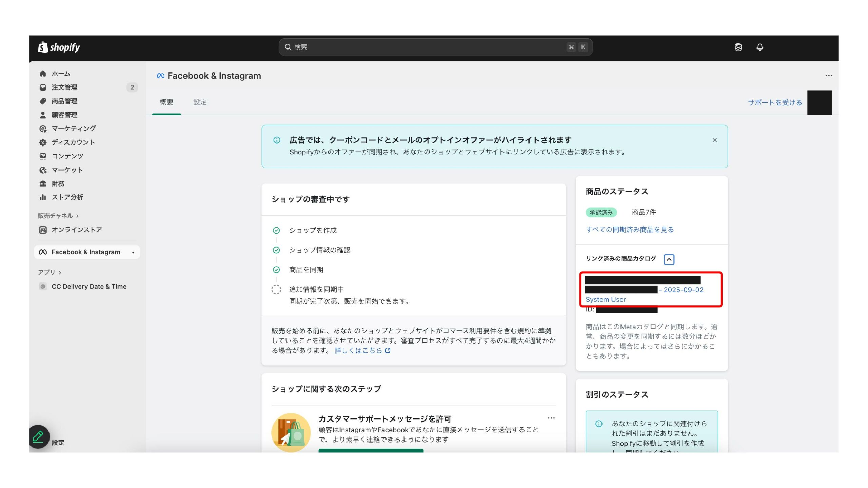Open the notifications bell
This screenshot has height=488, width=868.
(760, 47)
